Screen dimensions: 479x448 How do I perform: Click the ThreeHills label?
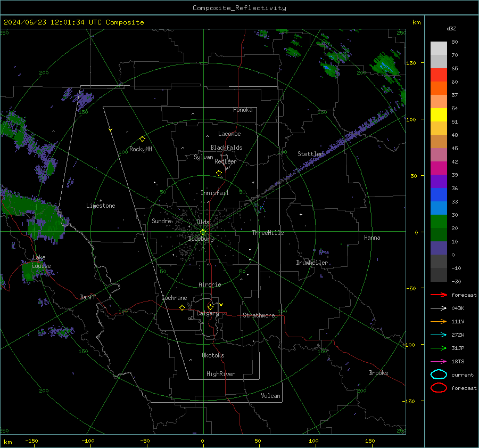[x=268, y=233]
